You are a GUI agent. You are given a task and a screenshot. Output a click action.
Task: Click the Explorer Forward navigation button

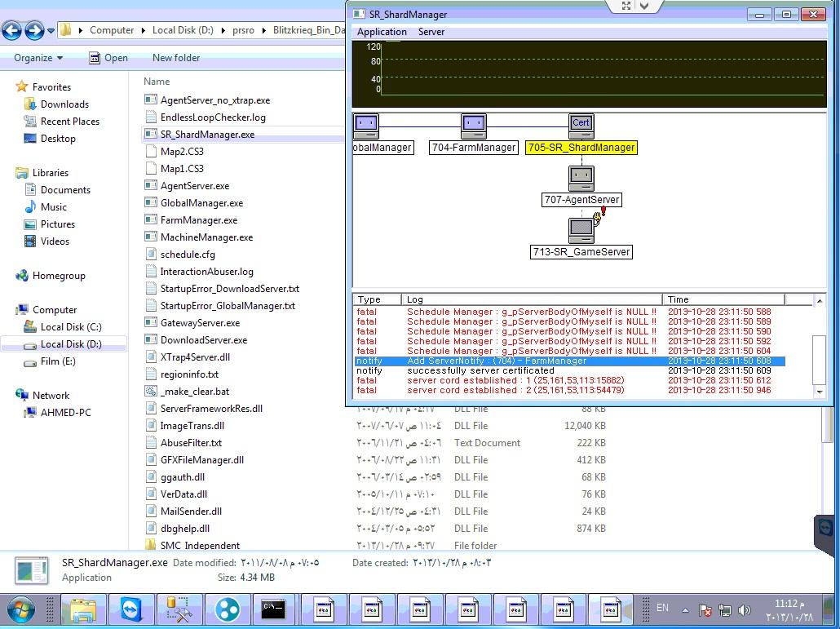(34, 30)
